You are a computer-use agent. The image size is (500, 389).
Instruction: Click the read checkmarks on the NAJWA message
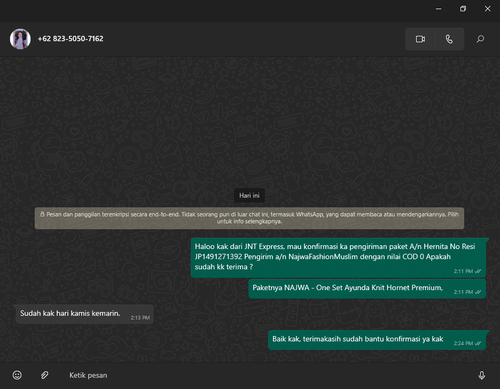click(x=478, y=292)
